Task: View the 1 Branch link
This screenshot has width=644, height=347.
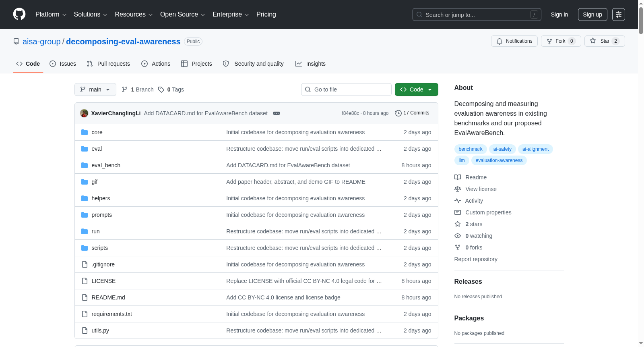Action: pyautogui.click(x=138, y=89)
